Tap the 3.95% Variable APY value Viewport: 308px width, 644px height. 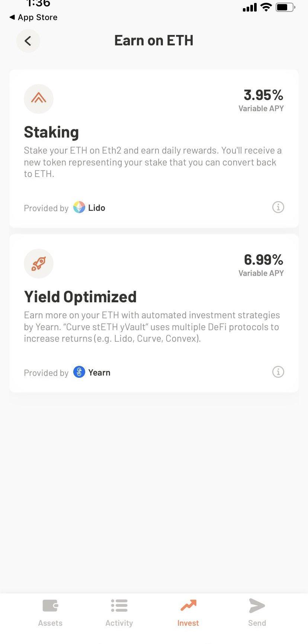[x=263, y=96]
